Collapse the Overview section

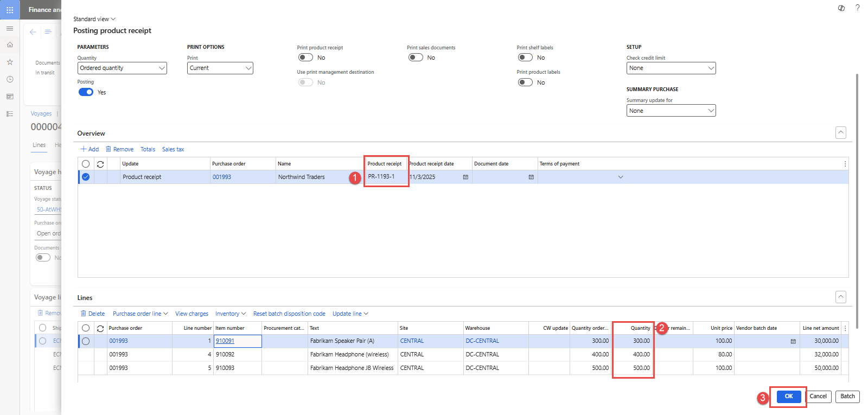pos(840,133)
